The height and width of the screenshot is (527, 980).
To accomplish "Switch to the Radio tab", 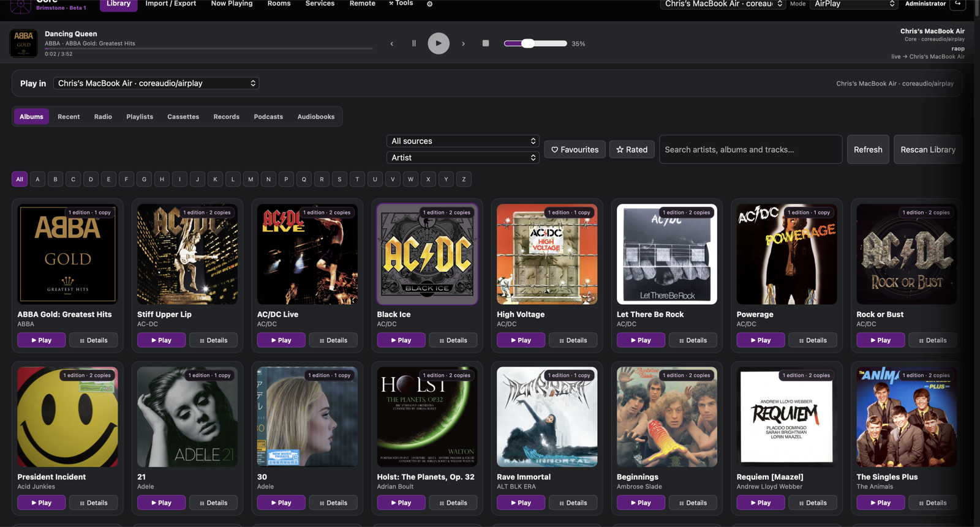I will click(x=103, y=116).
